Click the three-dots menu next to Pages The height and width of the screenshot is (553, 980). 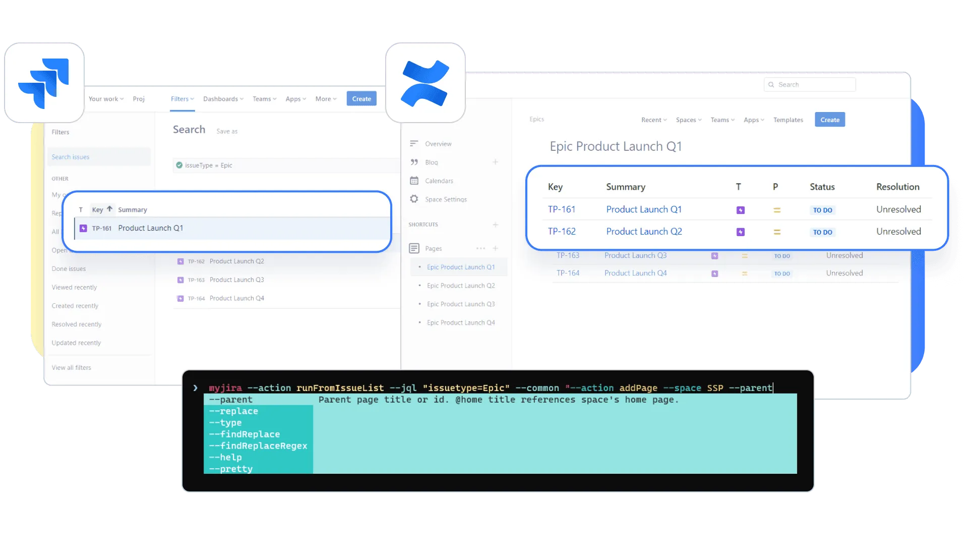coord(480,248)
